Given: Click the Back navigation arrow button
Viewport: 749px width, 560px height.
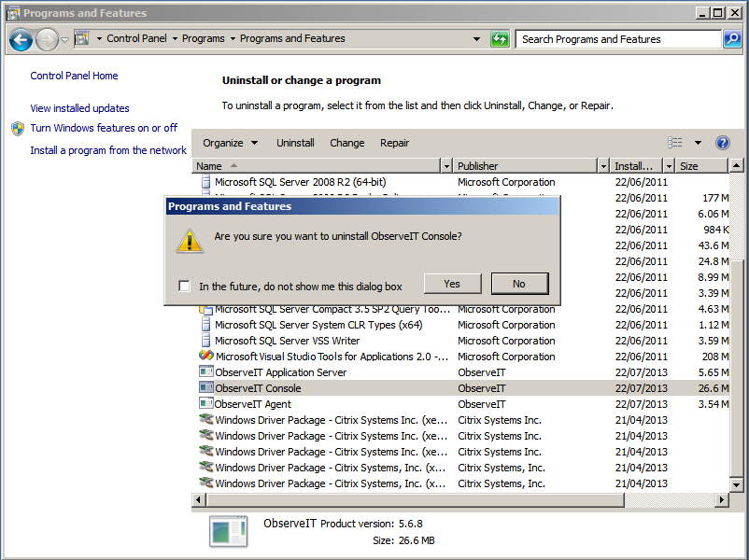Looking at the screenshot, I should tap(21, 39).
